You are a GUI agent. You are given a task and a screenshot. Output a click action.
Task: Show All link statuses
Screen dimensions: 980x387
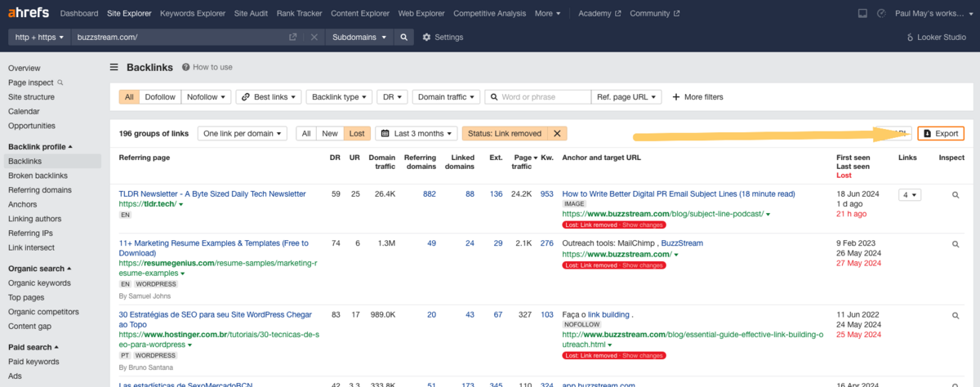tap(306, 133)
